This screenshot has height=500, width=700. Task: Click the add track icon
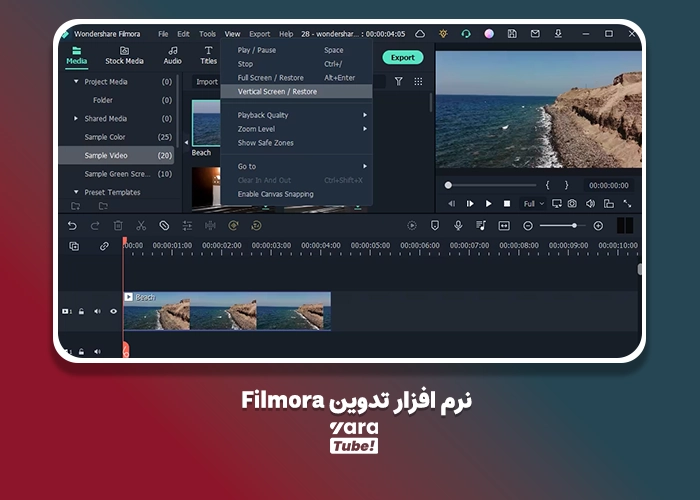coord(74,246)
